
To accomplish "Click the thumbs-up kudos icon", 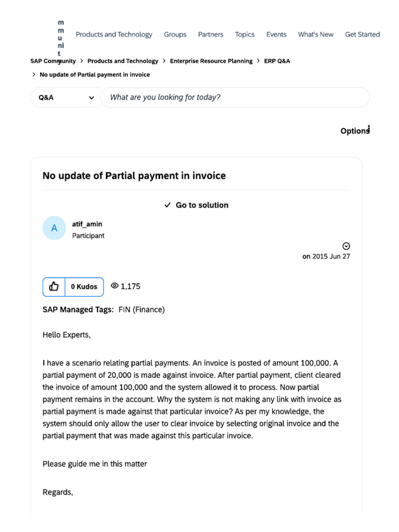I will [x=54, y=287].
